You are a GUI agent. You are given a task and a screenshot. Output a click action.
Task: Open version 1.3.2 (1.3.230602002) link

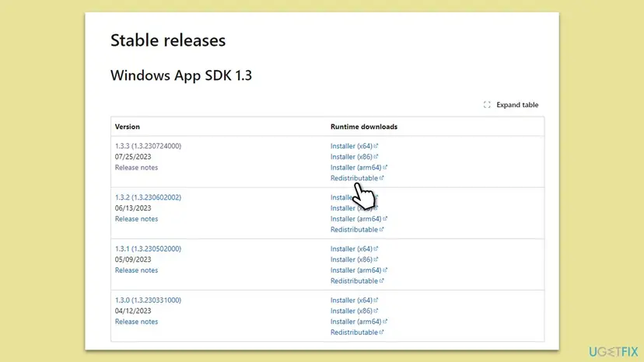(148, 197)
